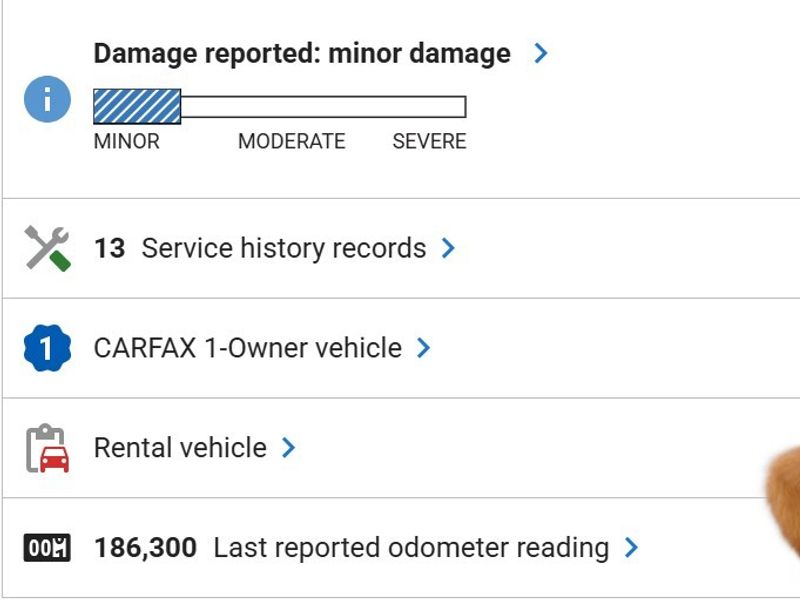Open the CARFAX 1-Owner vehicle link
Viewport: 800px width, 600px height.
click(x=247, y=348)
